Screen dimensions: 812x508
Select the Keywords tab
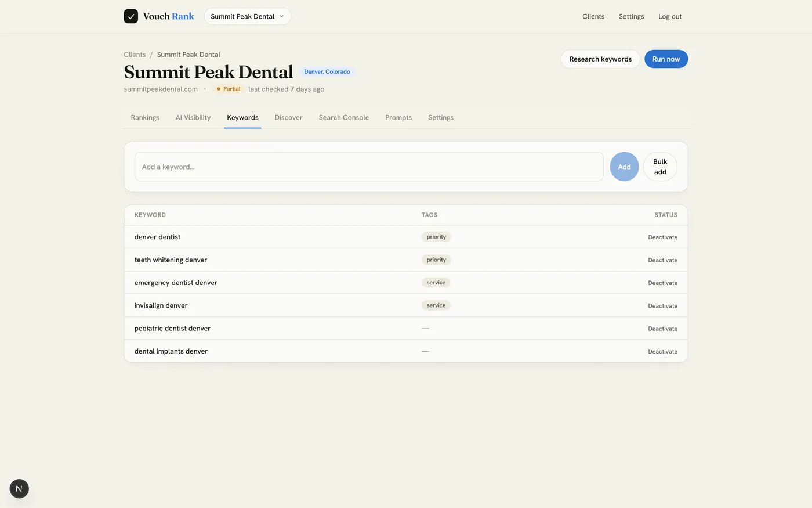[242, 117]
